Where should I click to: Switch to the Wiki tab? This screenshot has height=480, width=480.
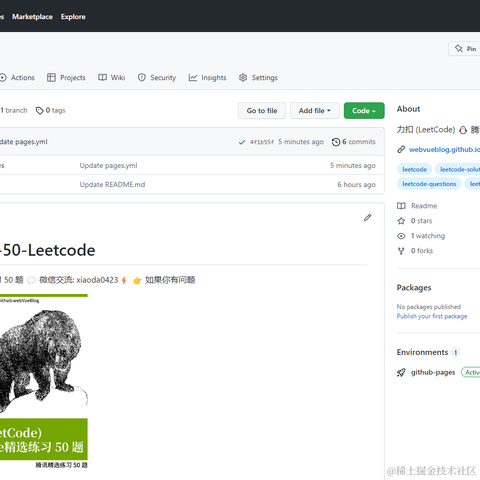[112, 78]
